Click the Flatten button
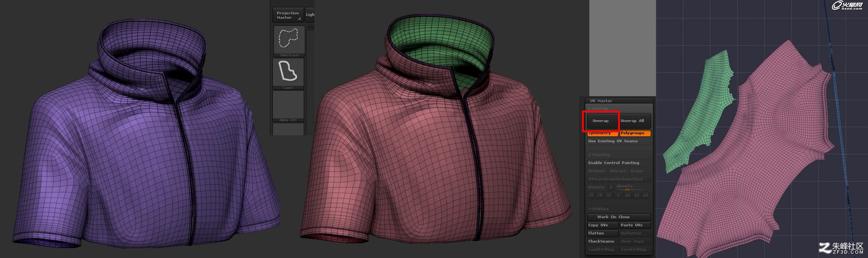Screen dimensions: 868x258 [603, 233]
